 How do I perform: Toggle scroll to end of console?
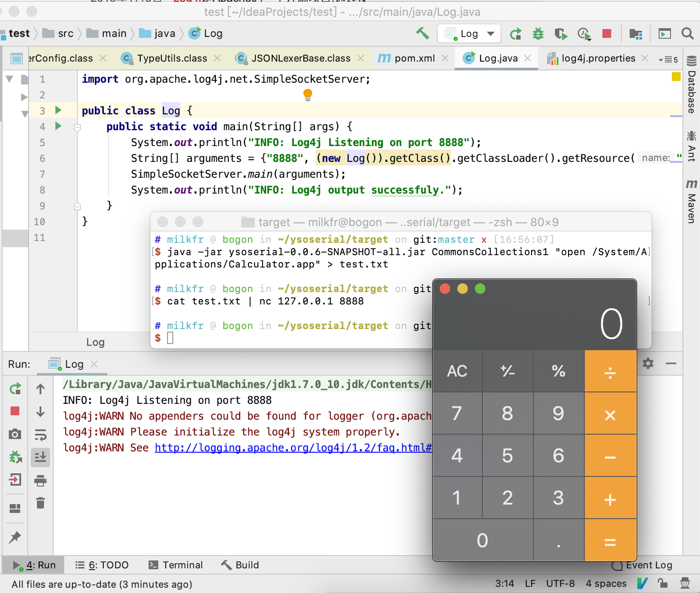tap(40, 458)
